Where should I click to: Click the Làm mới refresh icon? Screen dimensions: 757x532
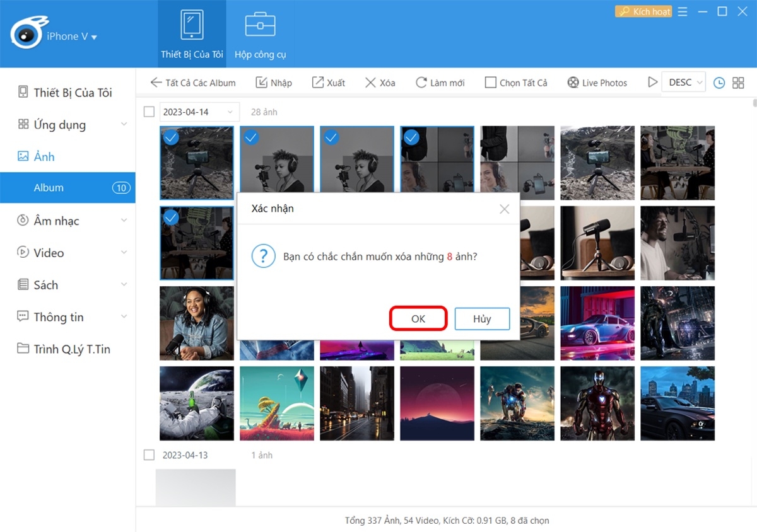(421, 83)
